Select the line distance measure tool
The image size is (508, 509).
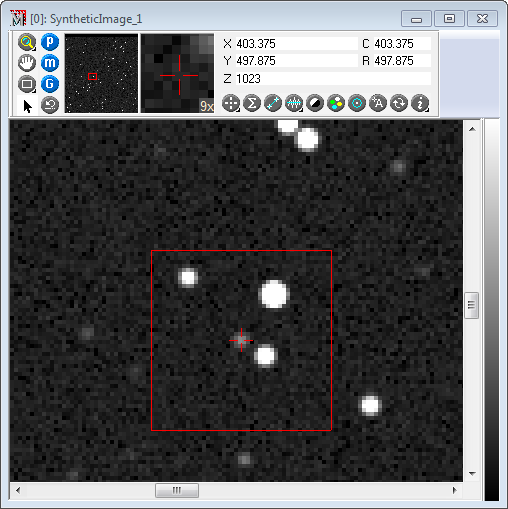click(x=273, y=103)
